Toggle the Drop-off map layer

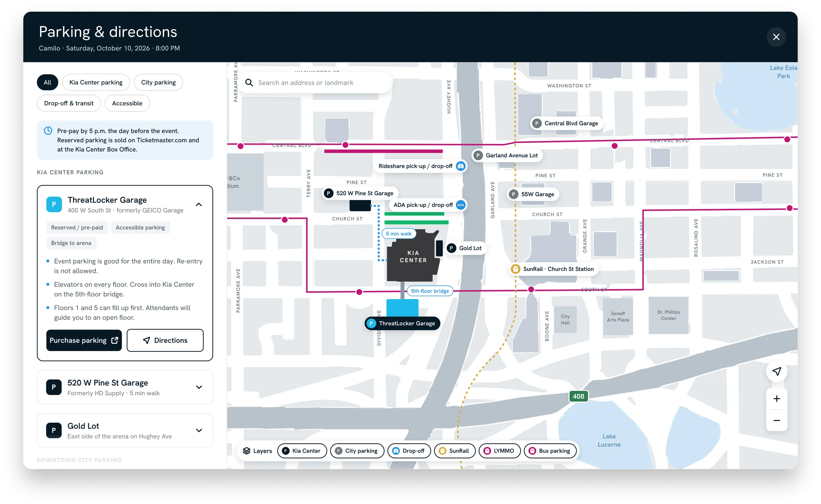409,451
